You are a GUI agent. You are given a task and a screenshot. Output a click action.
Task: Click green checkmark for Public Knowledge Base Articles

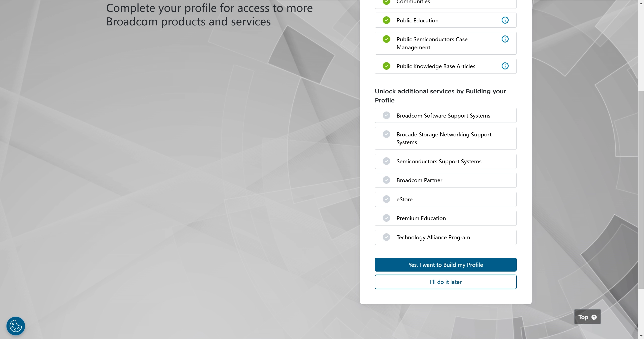(x=386, y=66)
